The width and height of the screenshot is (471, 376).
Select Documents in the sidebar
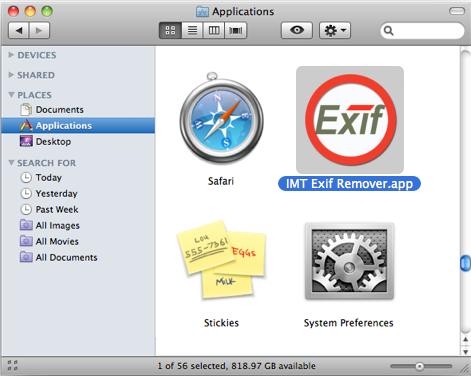[78, 110]
